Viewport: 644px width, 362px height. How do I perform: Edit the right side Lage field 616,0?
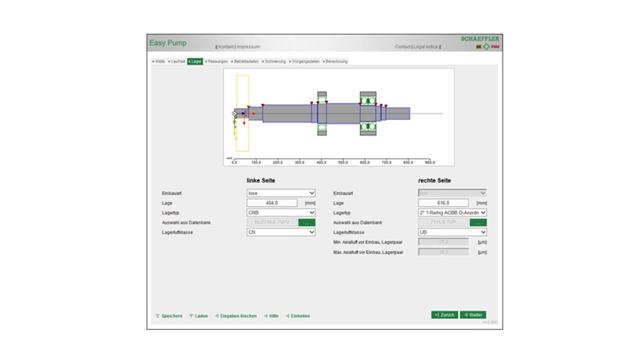tap(443, 203)
